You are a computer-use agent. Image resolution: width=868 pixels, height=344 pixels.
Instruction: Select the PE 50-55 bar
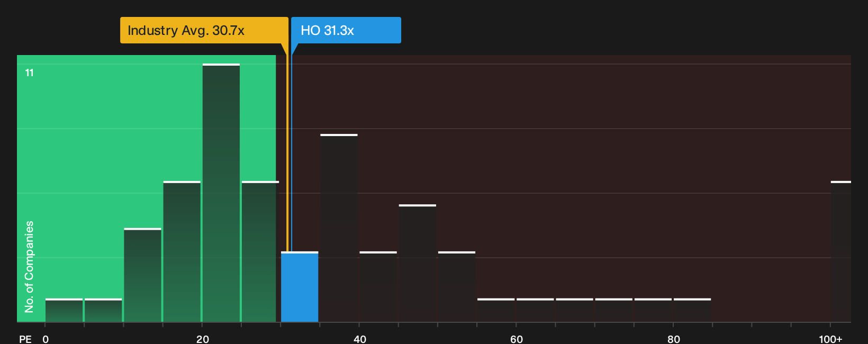tap(457, 287)
